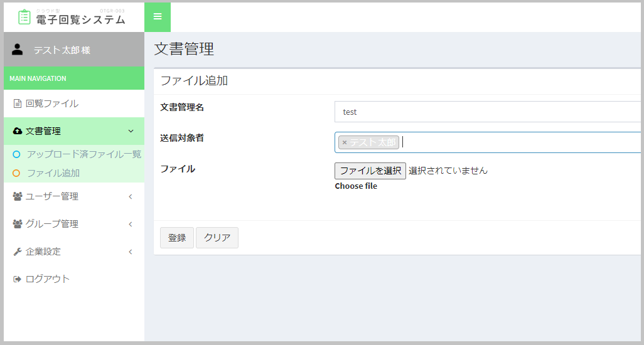Image resolution: width=644 pixels, height=345 pixels.
Task: Click the 企業設定 wrench icon
Action: (18, 252)
